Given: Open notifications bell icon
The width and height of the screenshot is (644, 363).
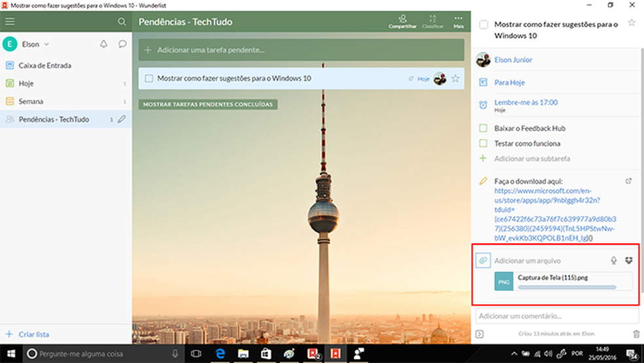Looking at the screenshot, I should 103,44.
